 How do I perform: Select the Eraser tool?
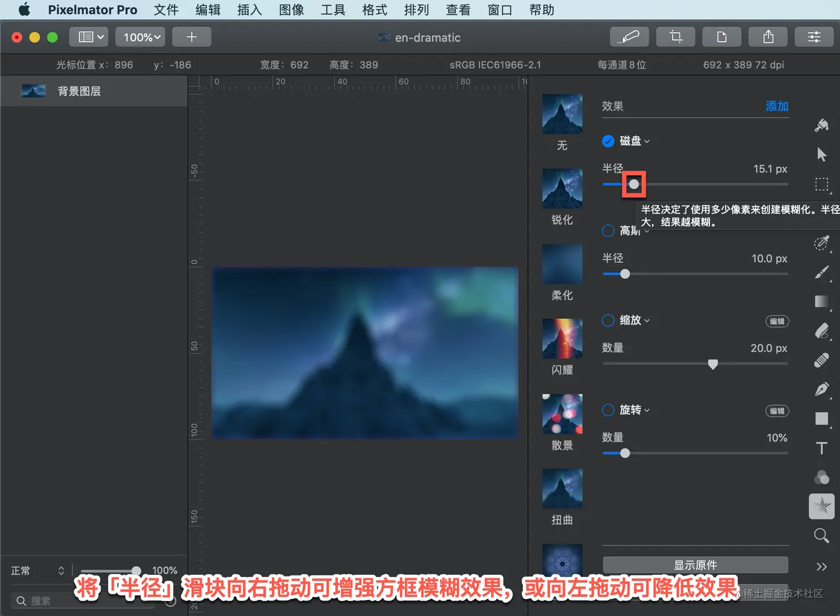tap(822, 331)
